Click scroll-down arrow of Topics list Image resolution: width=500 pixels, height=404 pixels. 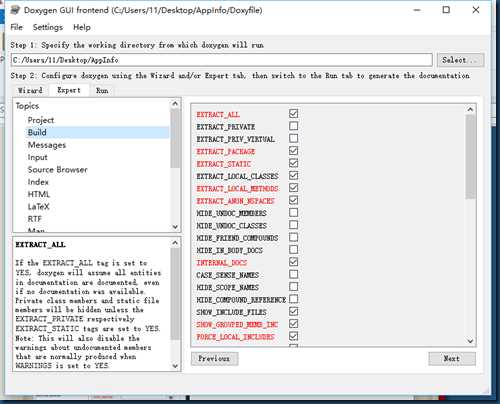click(175, 227)
